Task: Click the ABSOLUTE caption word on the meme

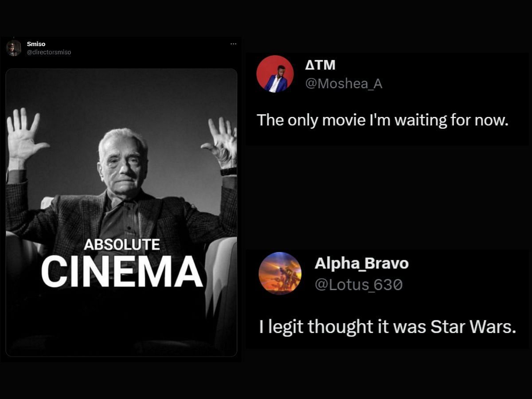Action: tap(122, 245)
